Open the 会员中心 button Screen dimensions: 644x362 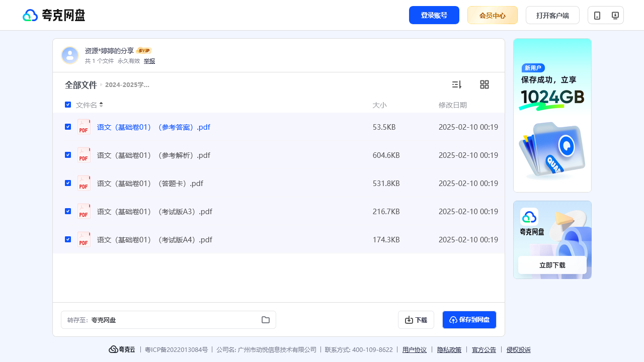(x=493, y=15)
